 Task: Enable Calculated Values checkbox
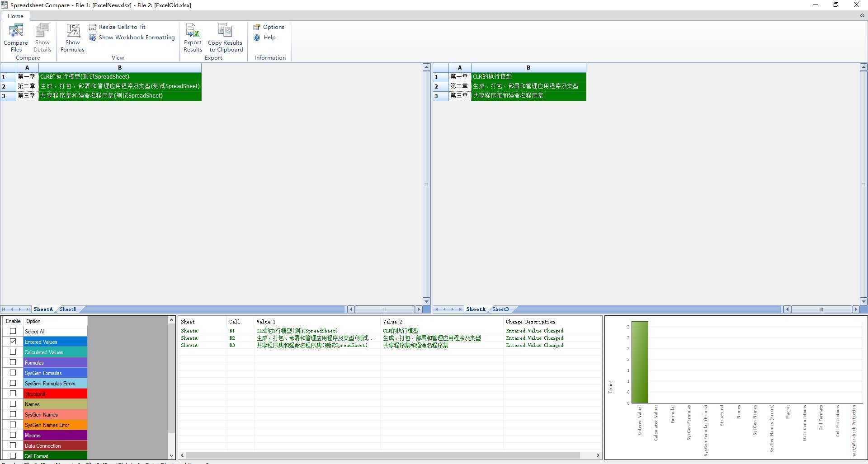pos(13,352)
